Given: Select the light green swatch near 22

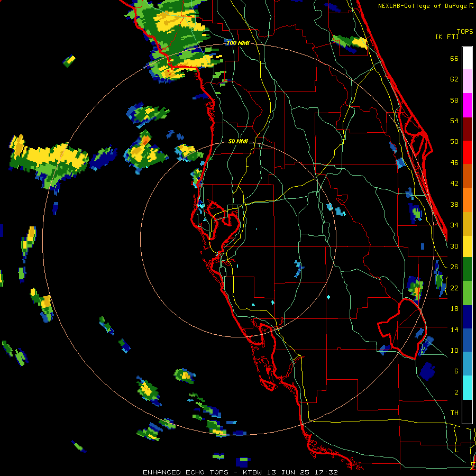Looking at the screenshot, I should pyautogui.click(x=467, y=293).
